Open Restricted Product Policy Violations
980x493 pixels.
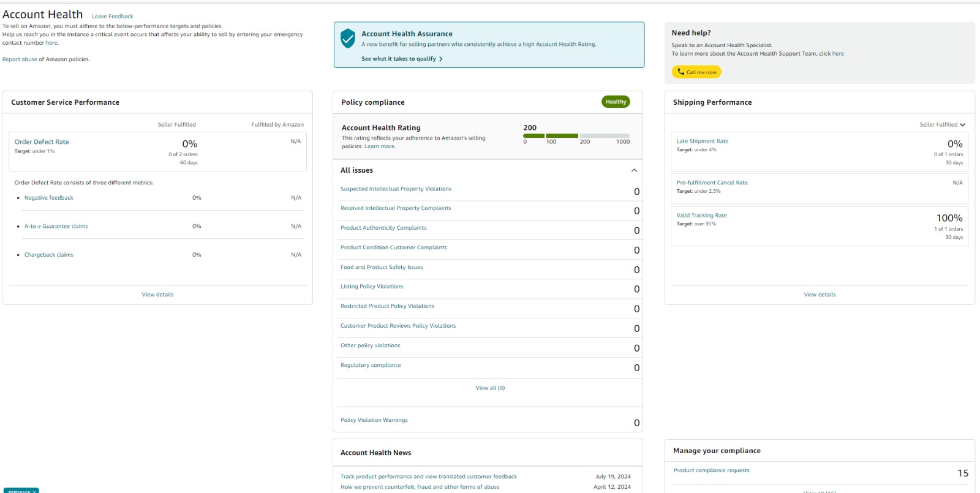(387, 306)
